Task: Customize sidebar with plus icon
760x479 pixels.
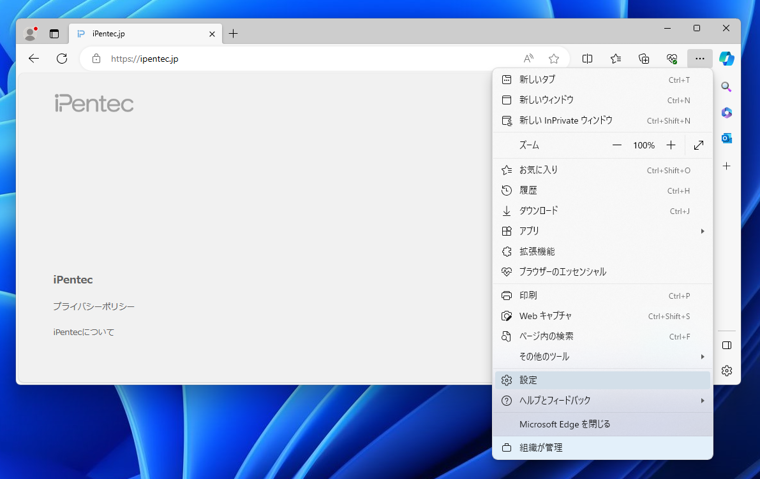Action: (x=726, y=166)
